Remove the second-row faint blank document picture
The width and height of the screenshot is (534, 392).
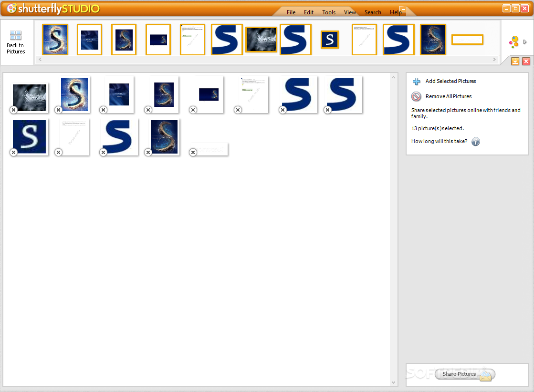59,153
